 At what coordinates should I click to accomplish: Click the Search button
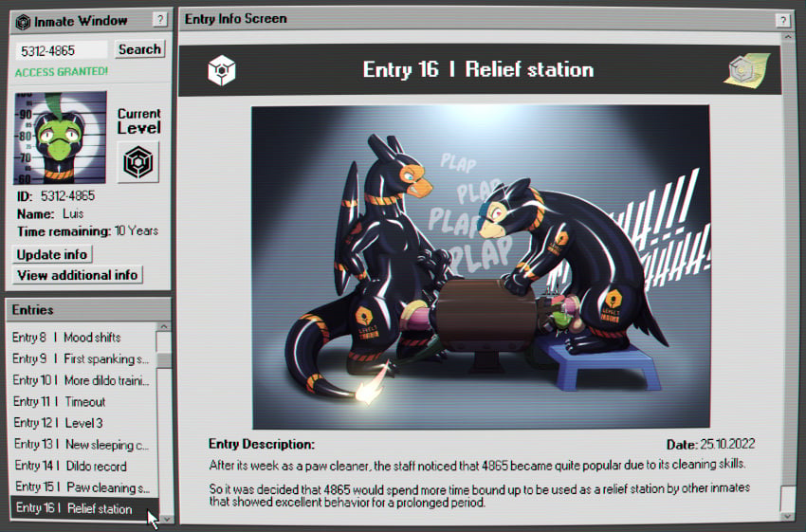click(139, 49)
